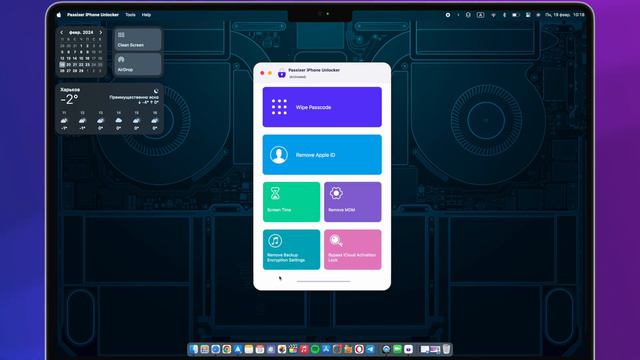Click the date and time in menu bar
This screenshot has width=640, height=360.
point(564,15)
